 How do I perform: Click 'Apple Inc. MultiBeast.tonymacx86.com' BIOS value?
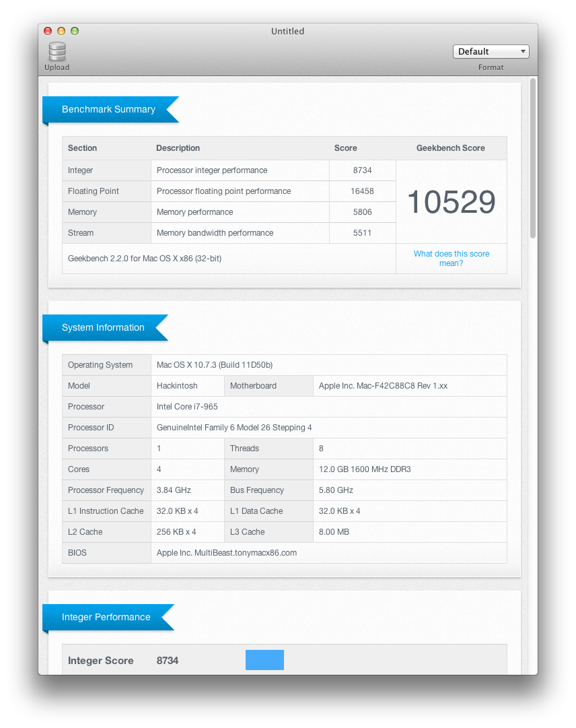click(226, 553)
